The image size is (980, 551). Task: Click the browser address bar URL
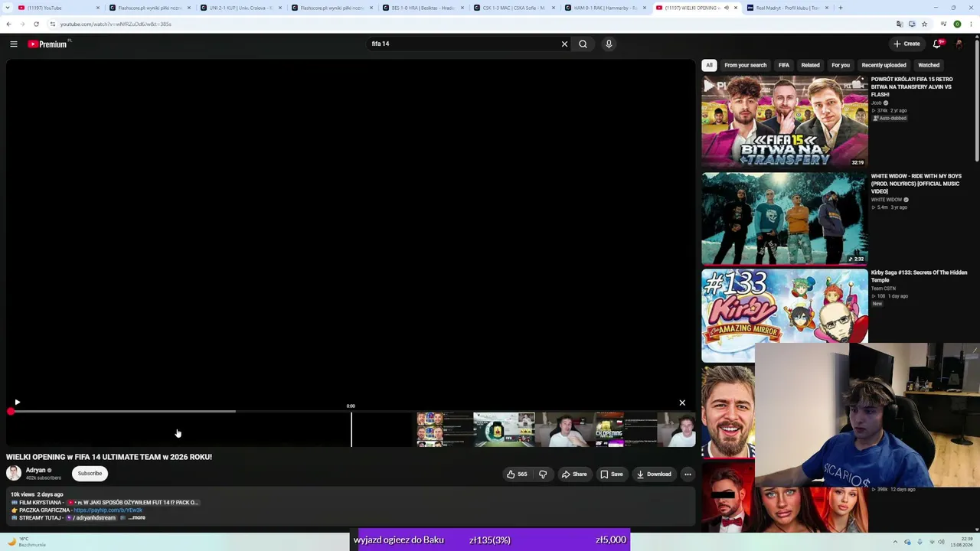tap(116, 24)
